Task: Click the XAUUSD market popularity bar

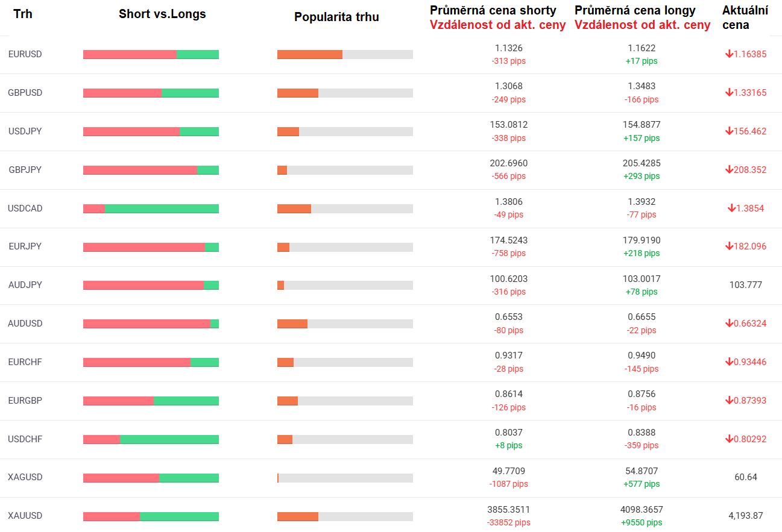Action: [x=345, y=516]
